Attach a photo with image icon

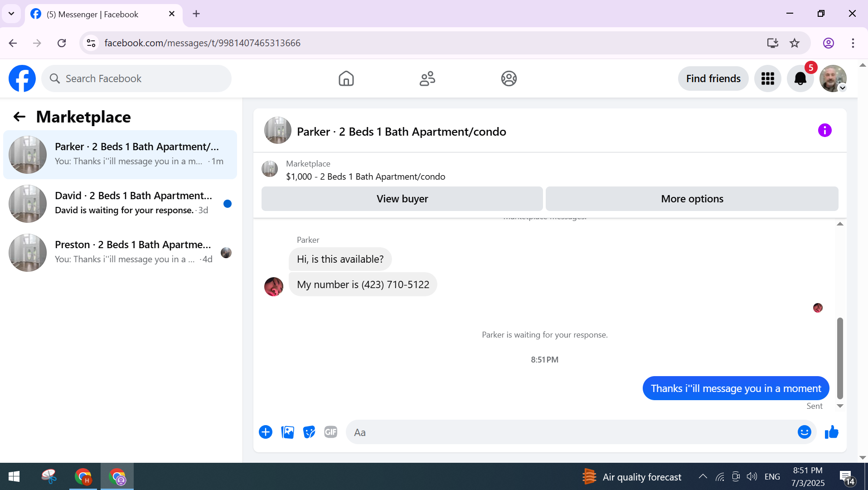point(287,432)
